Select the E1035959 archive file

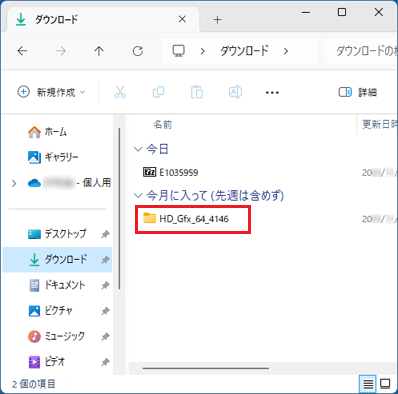tap(171, 172)
